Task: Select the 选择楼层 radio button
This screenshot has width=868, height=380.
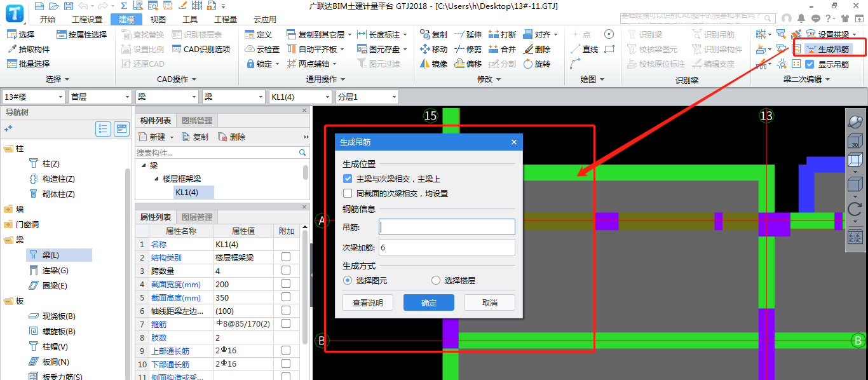Action: (x=436, y=280)
